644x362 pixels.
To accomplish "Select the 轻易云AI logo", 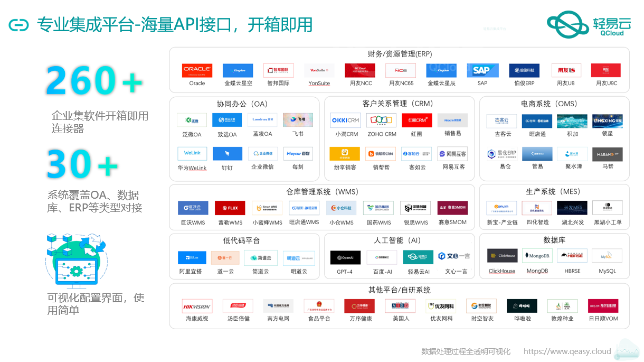I will pyautogui.click(x=418, y=257).
